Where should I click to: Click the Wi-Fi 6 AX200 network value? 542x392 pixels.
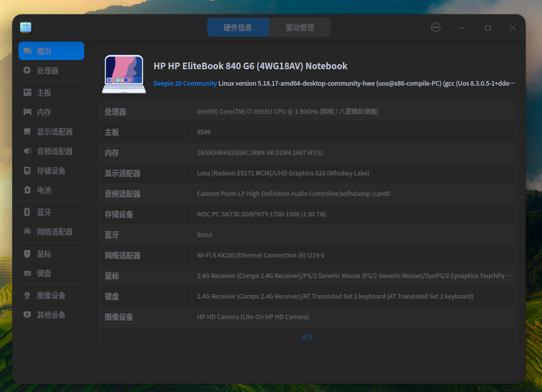click(x=261, y=256)
